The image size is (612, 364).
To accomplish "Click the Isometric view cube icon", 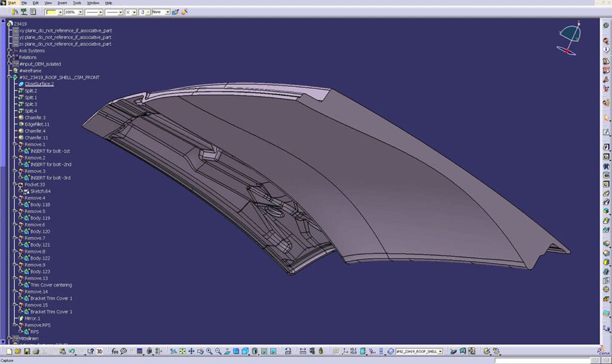I will tap(245, 351).
